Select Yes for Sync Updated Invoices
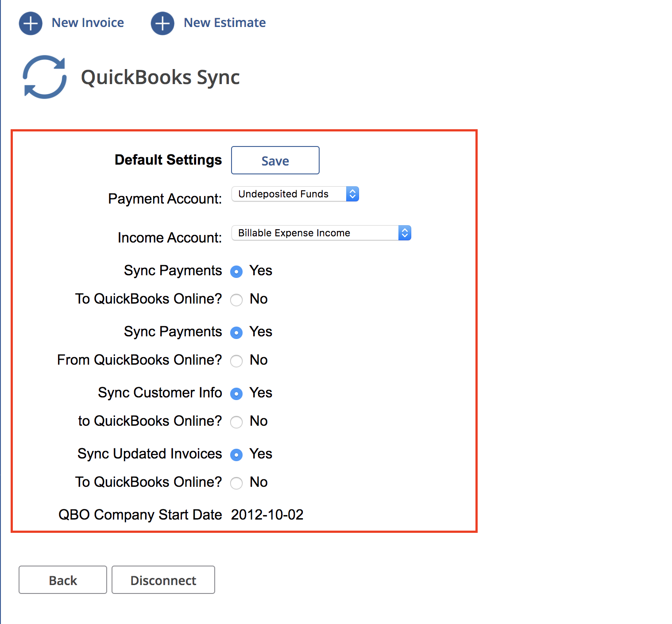This screenshot has height=624, width=672. 236,455
